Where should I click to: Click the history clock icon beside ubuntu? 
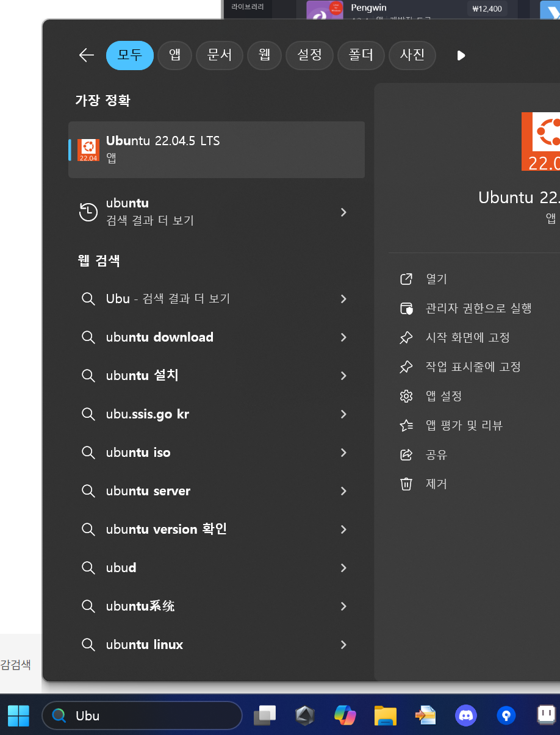pyautogui.click(x=88, y=212)
